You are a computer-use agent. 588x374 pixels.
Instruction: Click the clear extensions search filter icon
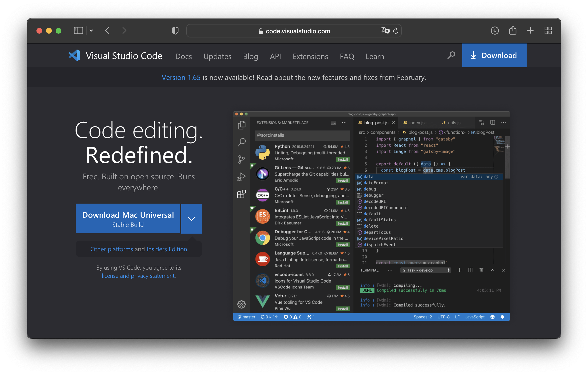333,123
